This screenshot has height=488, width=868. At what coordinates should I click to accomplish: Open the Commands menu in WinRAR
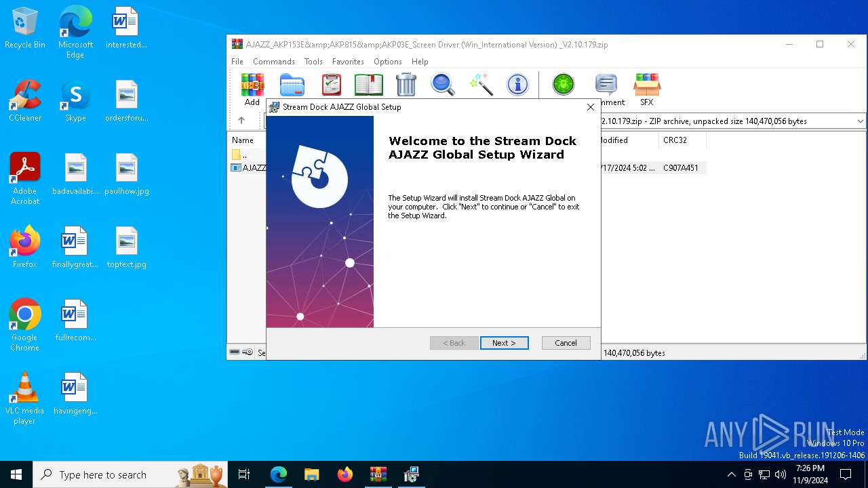tap(274, 62)
